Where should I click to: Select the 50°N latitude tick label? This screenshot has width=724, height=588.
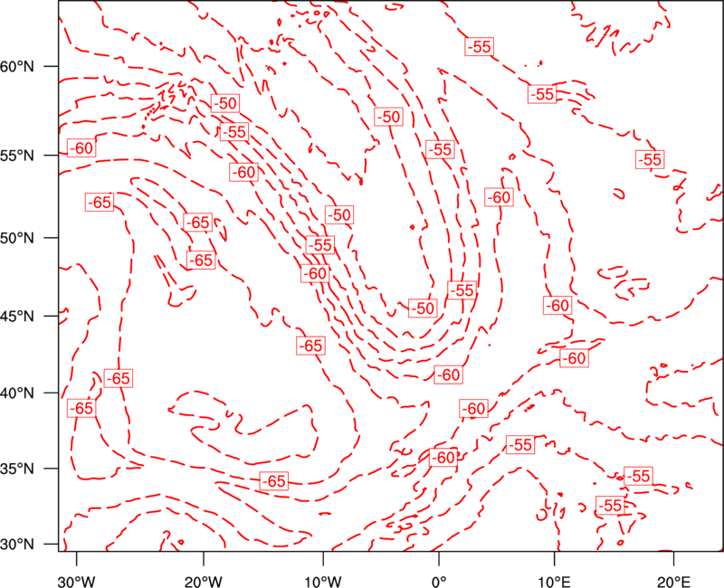tap(17, 238)
